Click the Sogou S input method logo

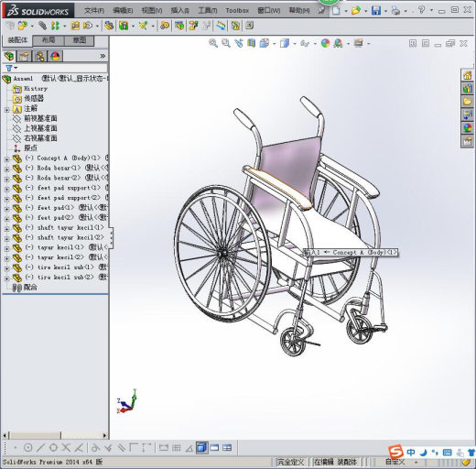point(395,452)
